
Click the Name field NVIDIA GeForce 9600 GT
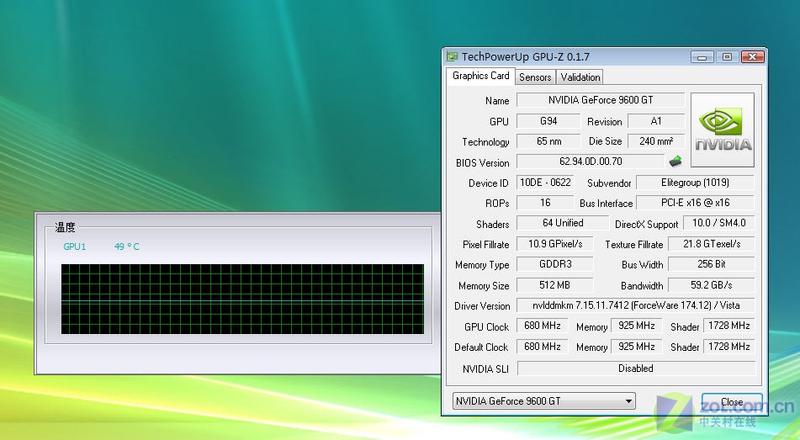pos(601,100)
